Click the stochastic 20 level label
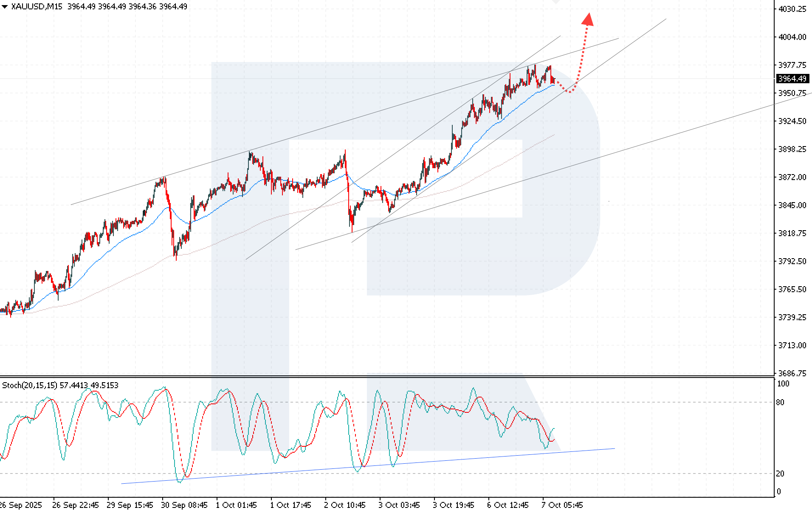This screenshot has height=513, width=812. click(780, 474)
